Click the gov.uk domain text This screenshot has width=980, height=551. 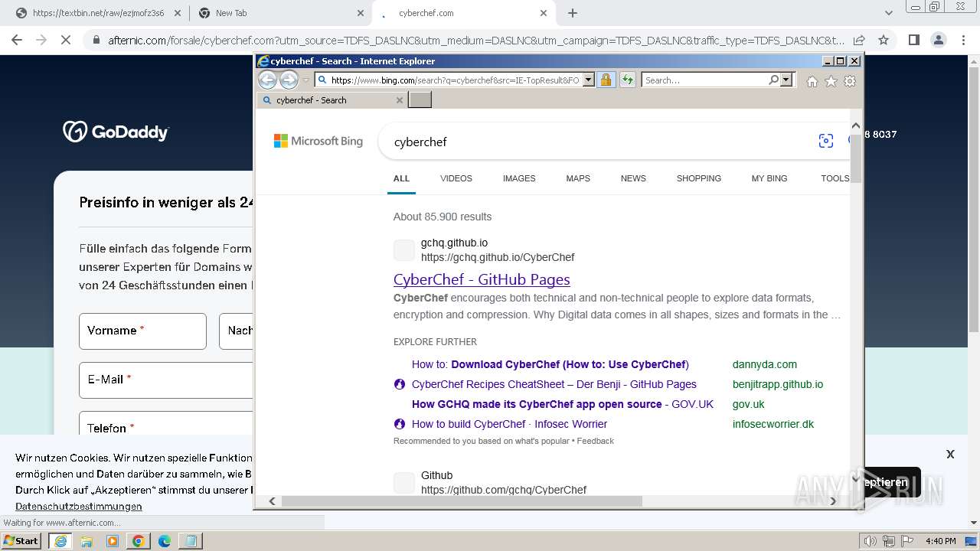(x=749, y=404)
